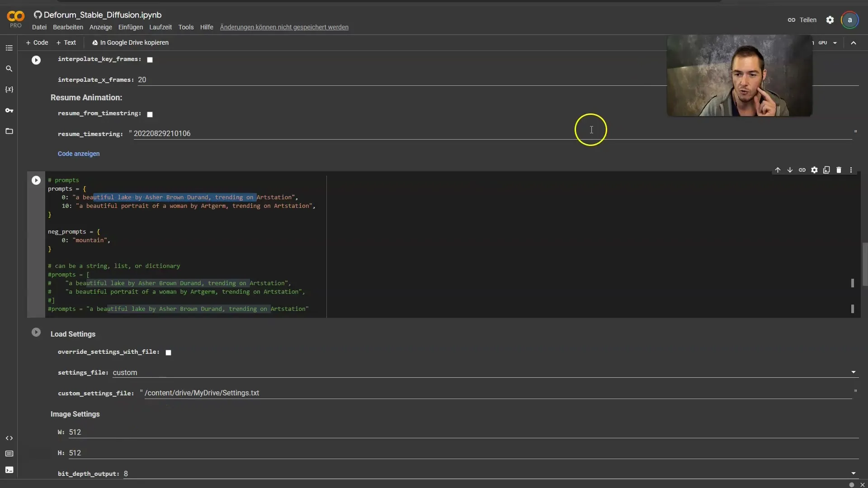The image size is (868, 488).
Task: Open the Anzeige menu
Action: pyautogui.click(x=101, y=27)
